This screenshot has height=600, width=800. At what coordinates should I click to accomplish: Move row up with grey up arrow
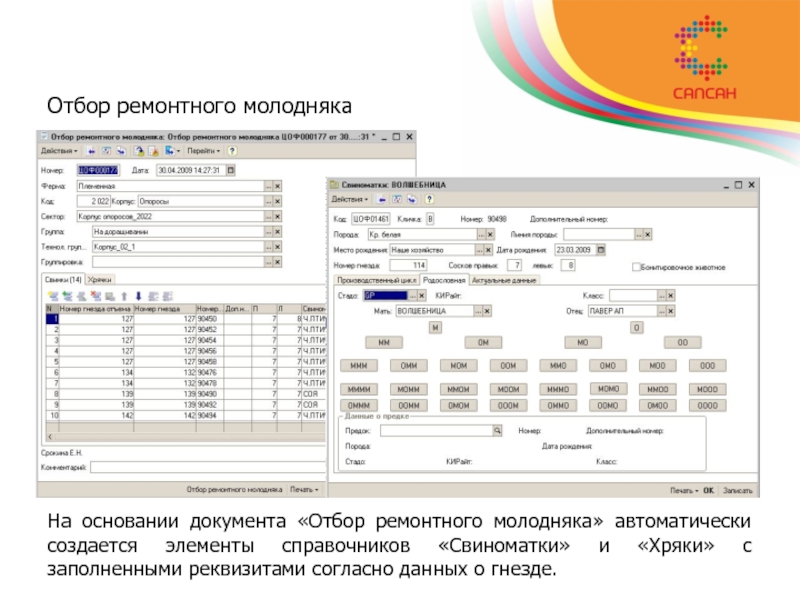124,296
